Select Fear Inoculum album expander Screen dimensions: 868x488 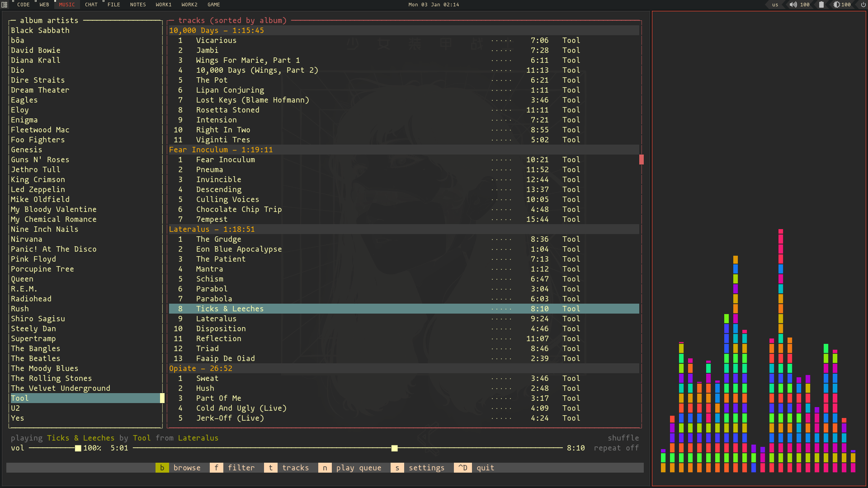point(220,150)
